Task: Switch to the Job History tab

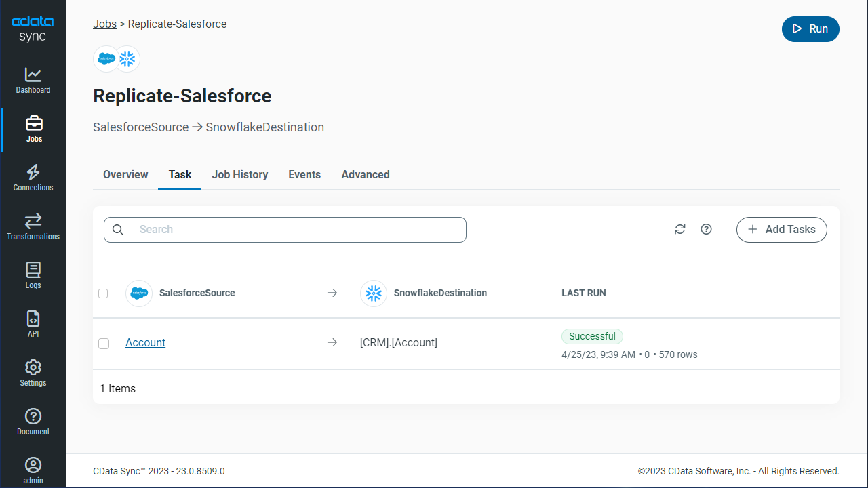Action: (239, 175)
